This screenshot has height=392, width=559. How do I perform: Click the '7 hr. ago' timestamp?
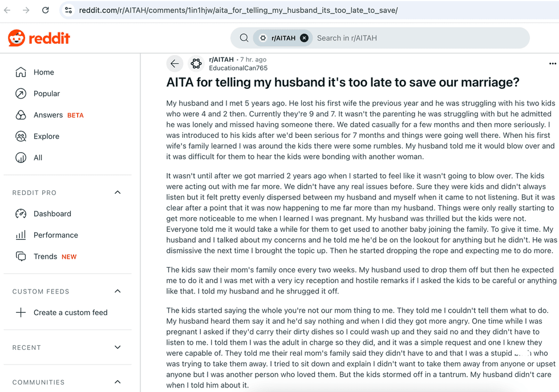click(x=253, y=59)
